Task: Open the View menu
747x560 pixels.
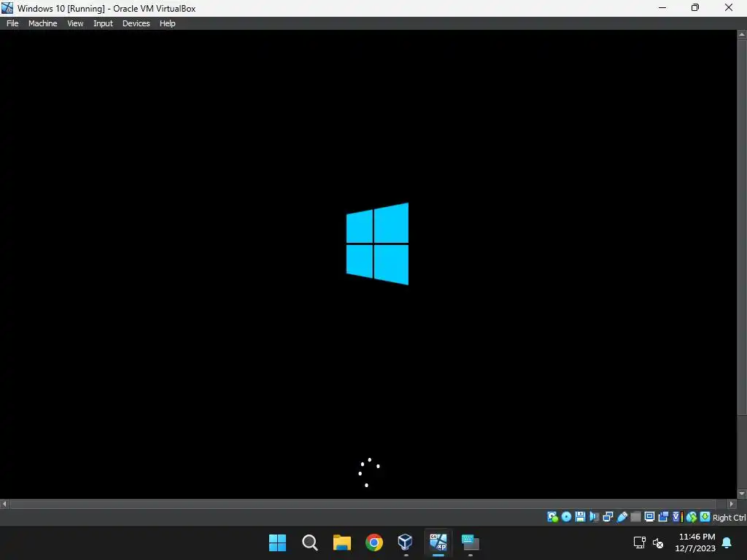Action: tap(75, 23)
